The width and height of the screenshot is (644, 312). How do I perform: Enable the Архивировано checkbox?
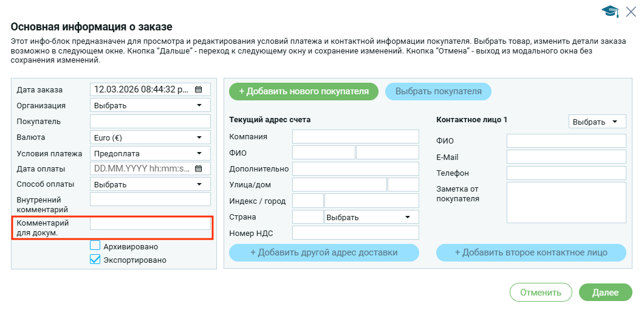pos(95,246)
